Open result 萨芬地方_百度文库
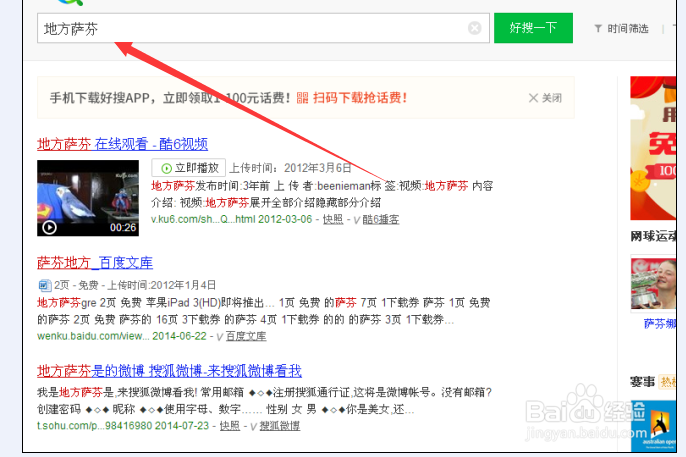Screen dimensions: 686x457 tap(95, 263)
